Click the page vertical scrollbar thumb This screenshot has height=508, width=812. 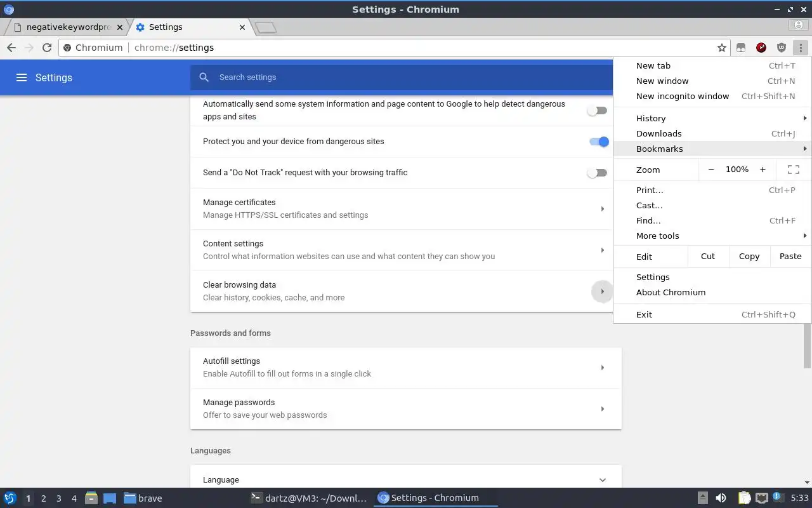807,346
